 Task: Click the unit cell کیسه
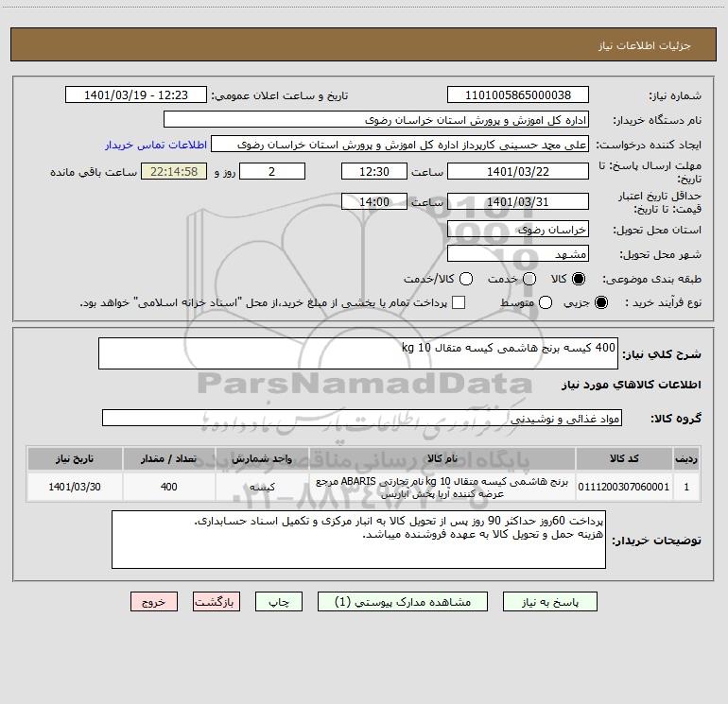point(262,487)
